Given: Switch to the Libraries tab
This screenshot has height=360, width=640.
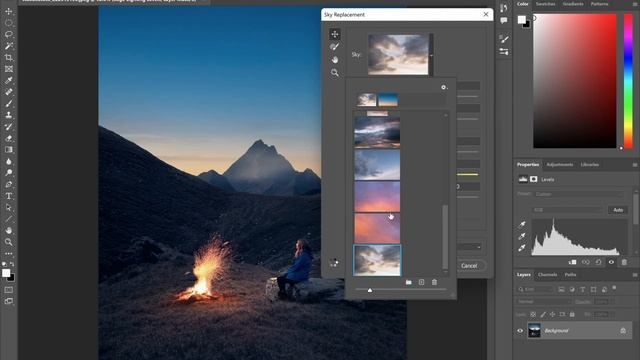Looking at the screenshot, I should click(x=589, y=164).
